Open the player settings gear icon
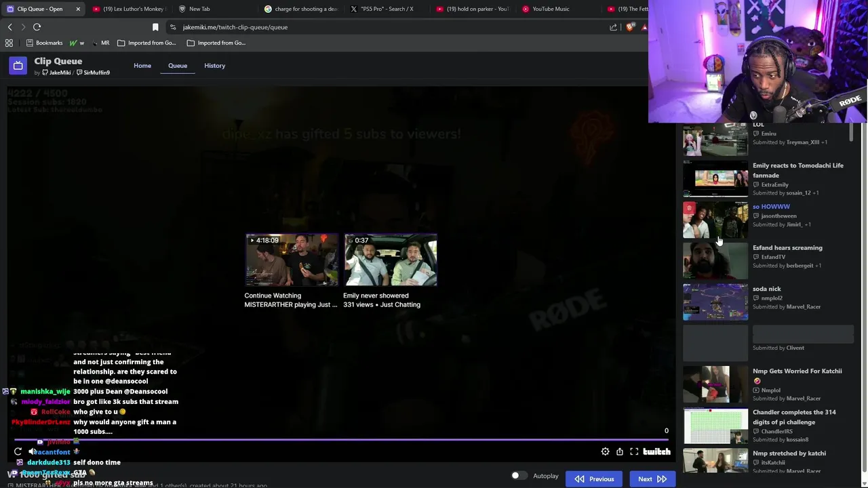 coord(605,451)
